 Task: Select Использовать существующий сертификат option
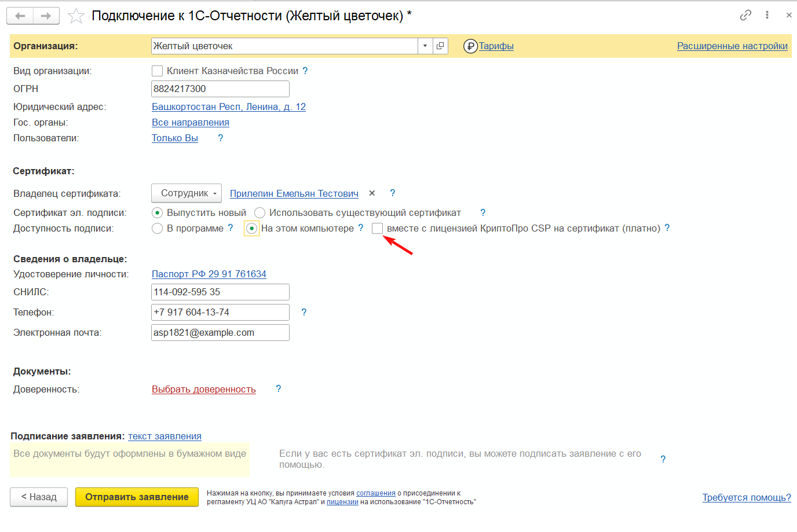pyautogui.click(x=259, y=213)
